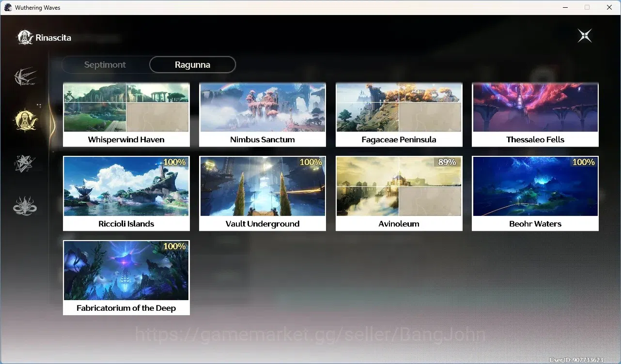Image resolution: width=621 pixels, height=364 pixels.
Task: Select the bottom swirl region icon in the sidebar
Action: pos(25,206)
